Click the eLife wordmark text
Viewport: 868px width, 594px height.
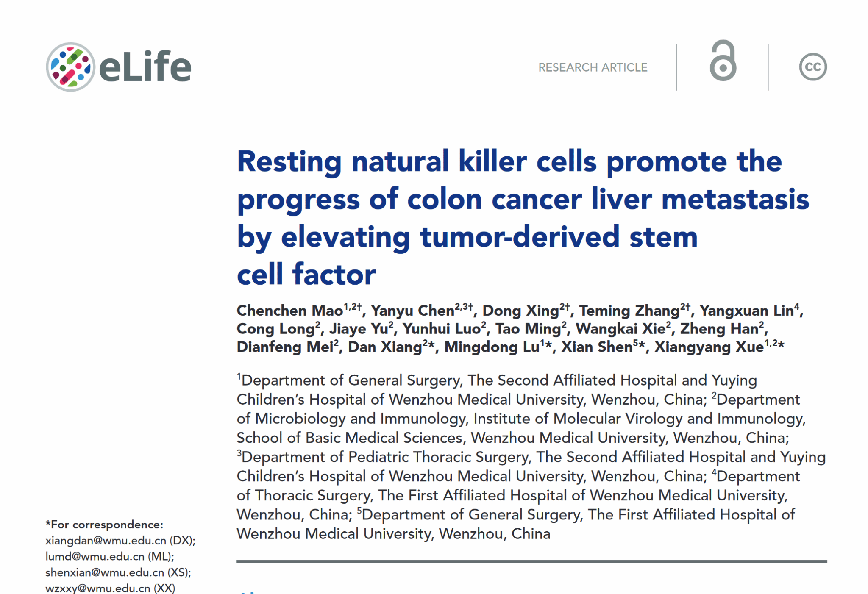pos(145,67)
